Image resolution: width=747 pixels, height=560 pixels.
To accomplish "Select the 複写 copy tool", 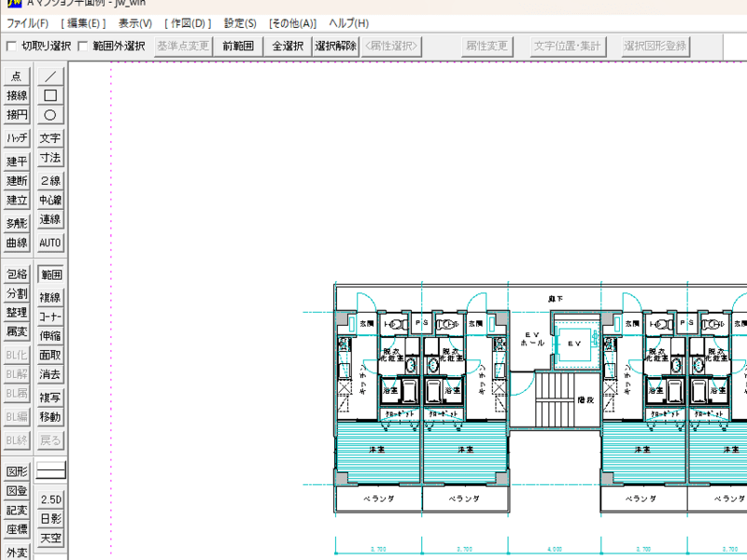I will (x=50, y=397).
